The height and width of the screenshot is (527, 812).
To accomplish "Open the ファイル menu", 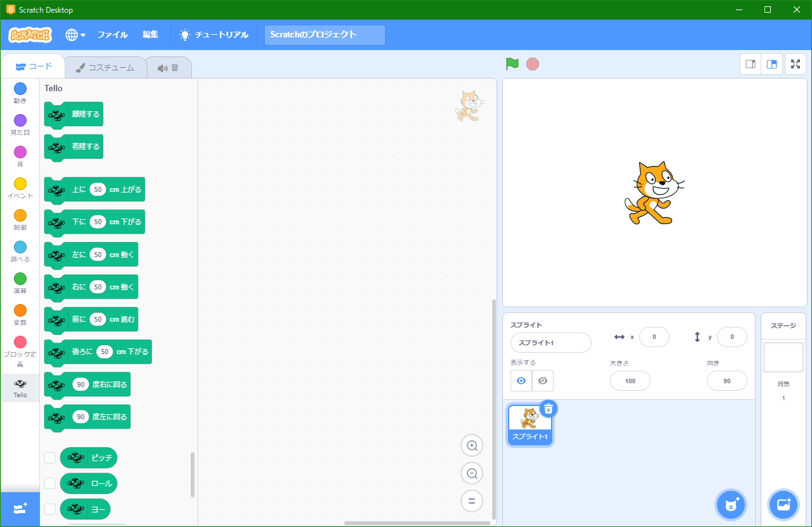I will coord(112,35).
